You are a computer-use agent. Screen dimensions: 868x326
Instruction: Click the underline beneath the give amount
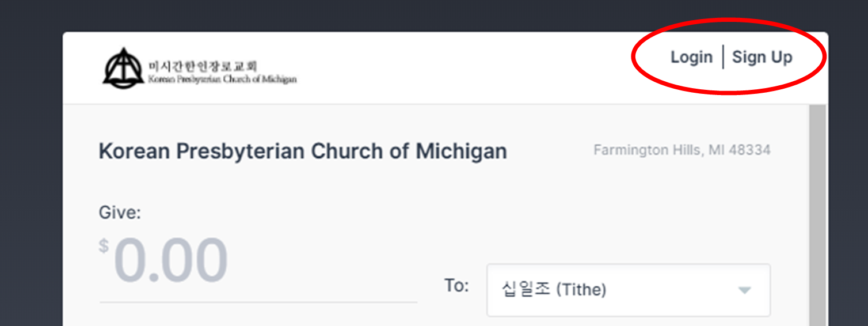click(258, 301)
